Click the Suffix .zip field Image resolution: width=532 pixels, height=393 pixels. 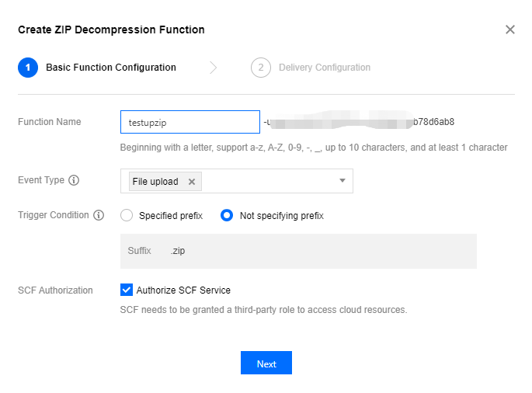[x=298, y=251]
